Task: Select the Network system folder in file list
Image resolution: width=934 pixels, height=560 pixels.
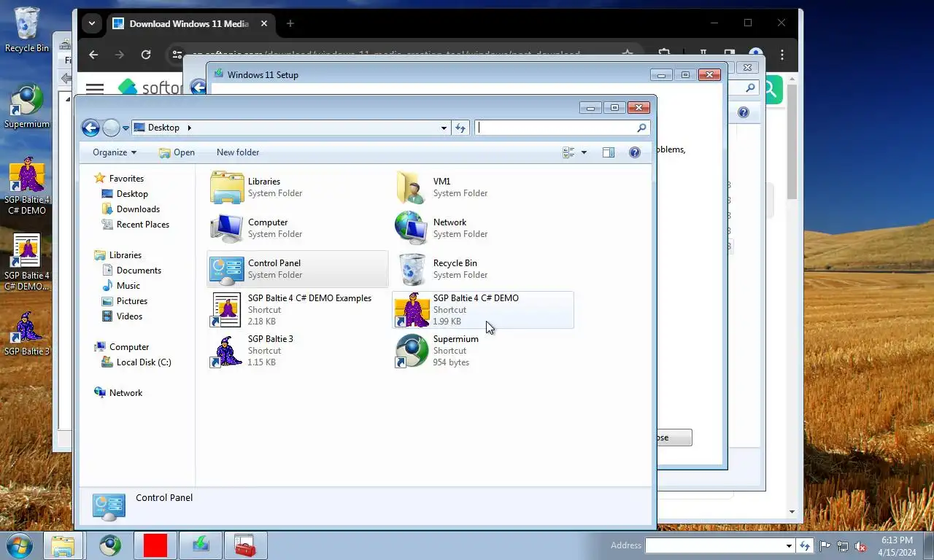Action: point(483,228)
